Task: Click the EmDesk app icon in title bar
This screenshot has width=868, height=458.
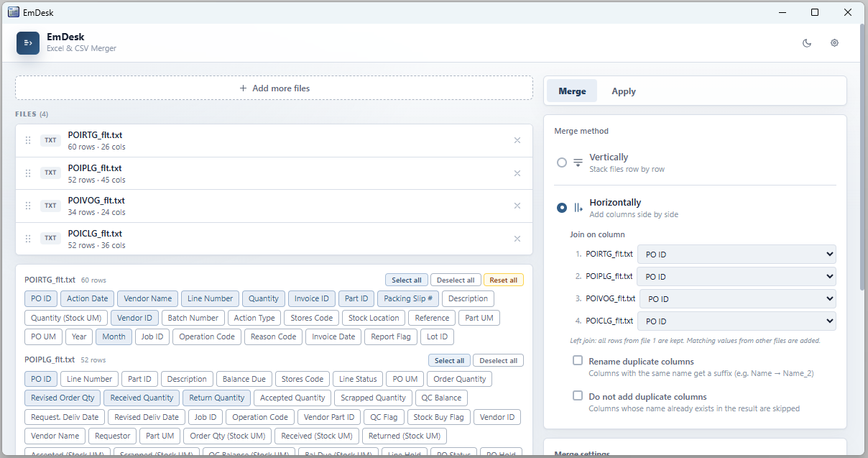Action: (14, 12)
